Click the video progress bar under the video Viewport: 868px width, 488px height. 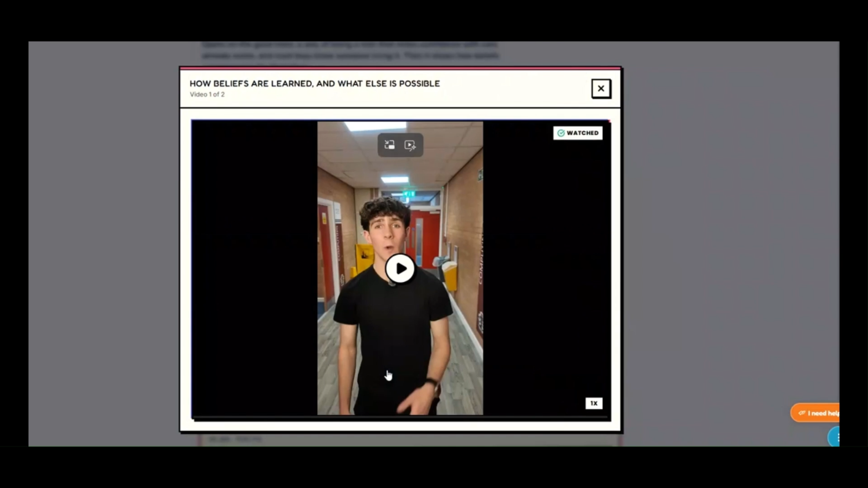(401, 418)
